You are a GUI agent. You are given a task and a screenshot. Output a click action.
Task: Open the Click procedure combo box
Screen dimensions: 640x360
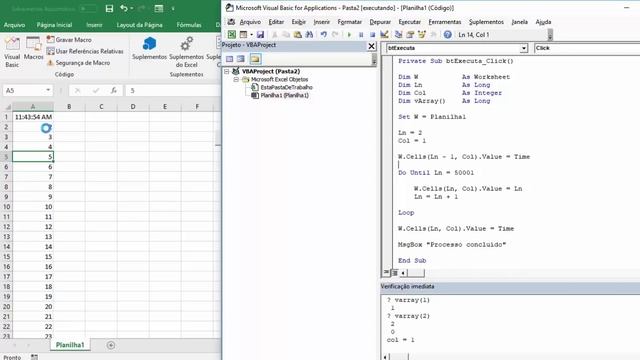[x=587, y=48]
